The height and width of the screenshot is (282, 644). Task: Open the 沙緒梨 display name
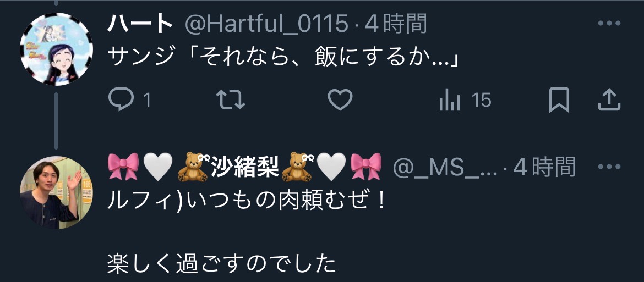tap(245, 167)
